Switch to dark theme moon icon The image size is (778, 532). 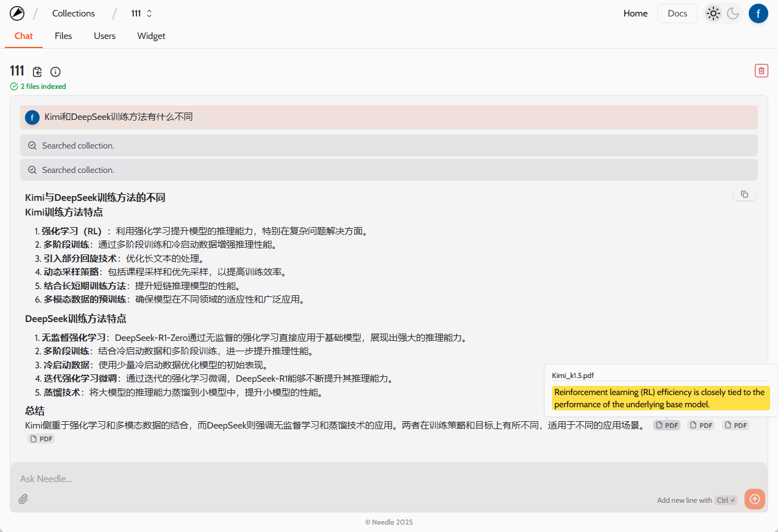click(x=733, y=13)
